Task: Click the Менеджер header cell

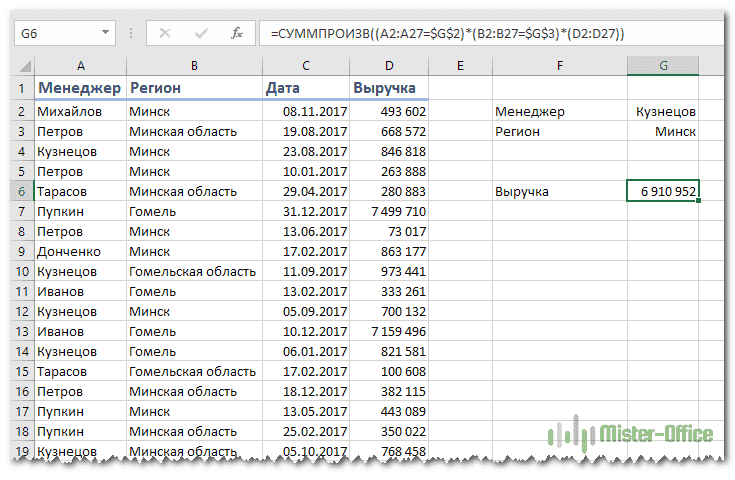Action: click(x=79, y=88)
